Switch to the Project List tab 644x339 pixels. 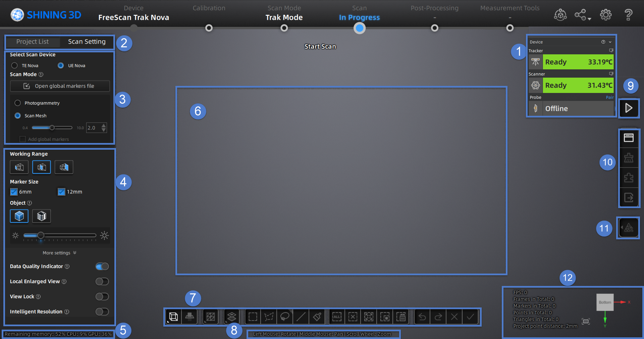[33, 42]
